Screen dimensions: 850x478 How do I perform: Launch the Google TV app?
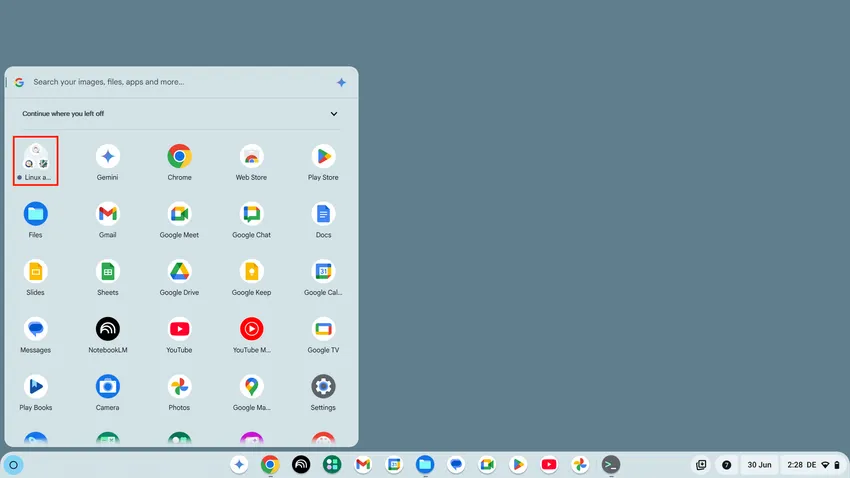pyautogui.click(x=323, y=334)
